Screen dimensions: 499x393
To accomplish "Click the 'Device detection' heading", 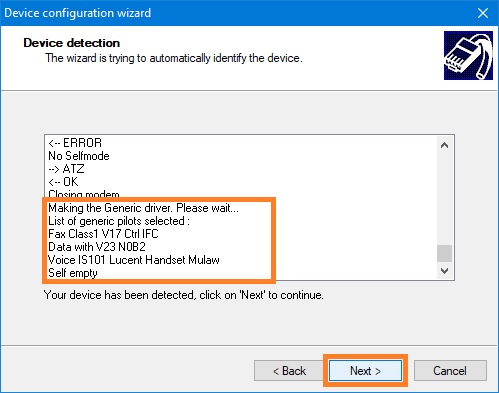I will [x=72, y=43].
